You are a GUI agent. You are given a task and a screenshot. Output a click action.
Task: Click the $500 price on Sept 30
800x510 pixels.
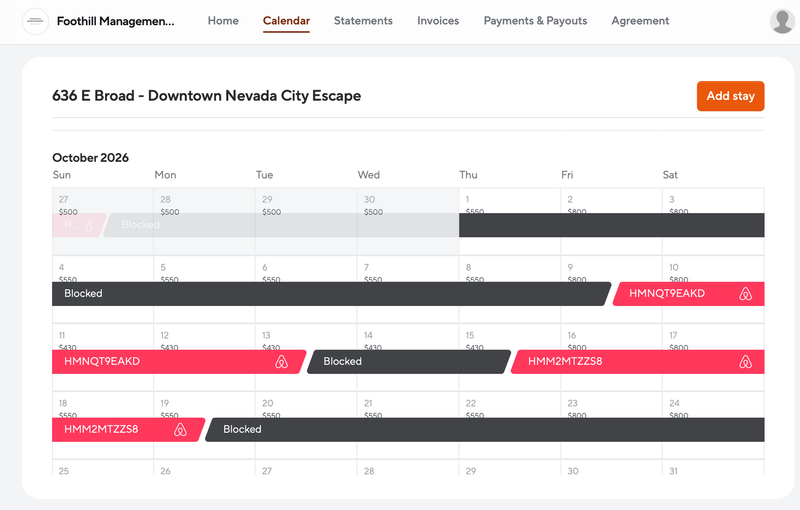tap(373, 212)
